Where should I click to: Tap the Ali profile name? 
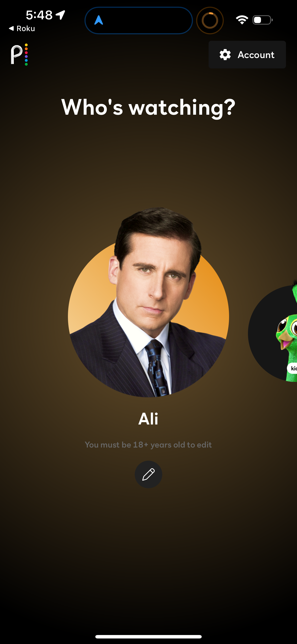(148, 419)
